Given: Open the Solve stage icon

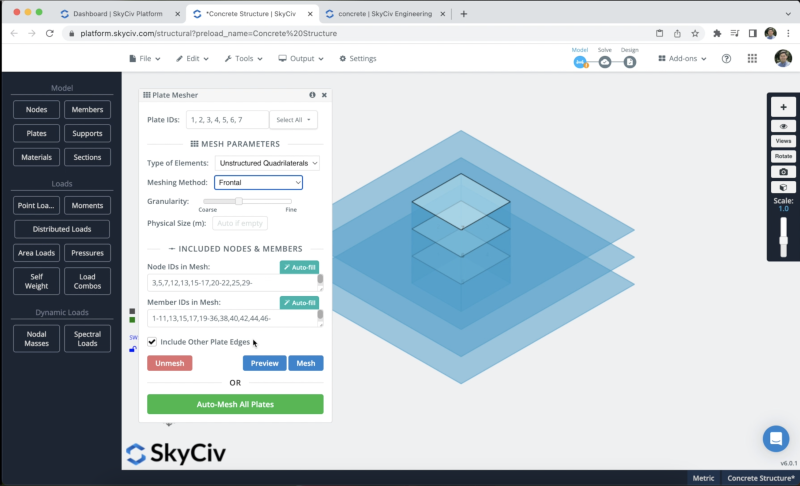Looking at the screenshot, I should pos(605,62).
